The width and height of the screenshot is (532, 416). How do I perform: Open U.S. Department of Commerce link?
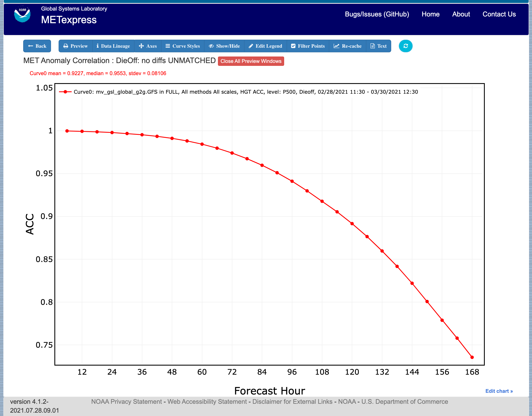(x=405, y=402)
